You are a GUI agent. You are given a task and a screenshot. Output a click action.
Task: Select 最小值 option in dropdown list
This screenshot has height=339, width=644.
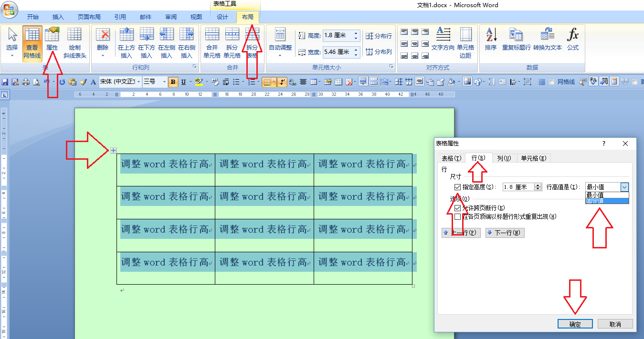click(607, 195)
